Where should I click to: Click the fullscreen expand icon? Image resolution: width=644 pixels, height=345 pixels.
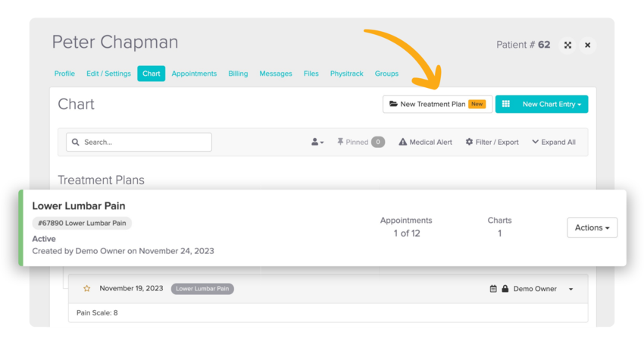click(x=567, y=45)
